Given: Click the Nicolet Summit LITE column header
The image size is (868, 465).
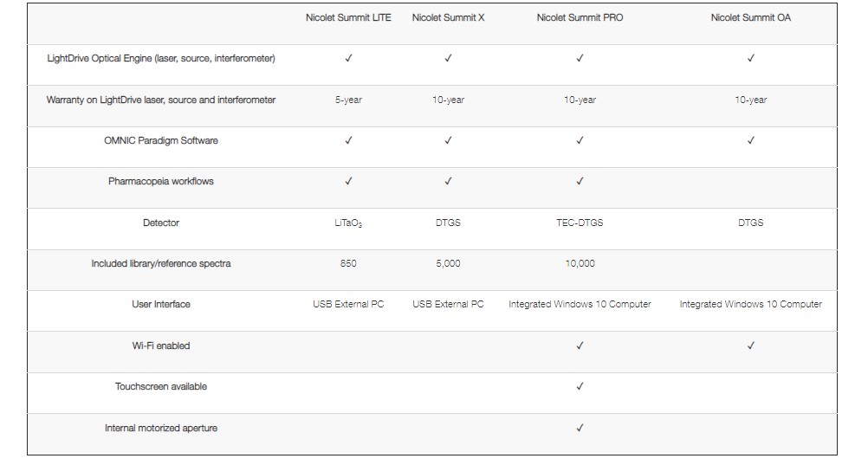Looking at the screenshot, I should pyautogui.click(x=348, y=17).
